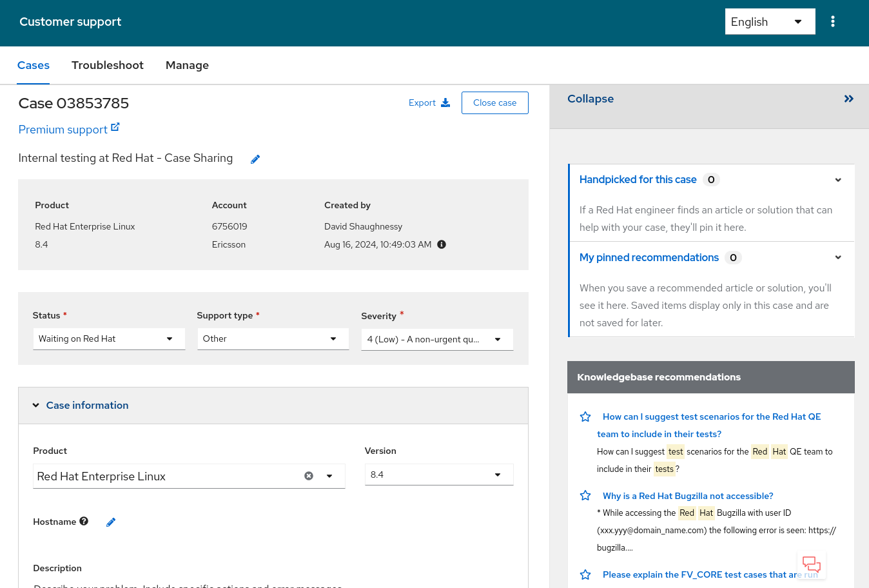Viewport: 869px width, 588px height.
Task: Click the Product input 'Red Hat Enterprise Linux'
Action: (168, 476)
